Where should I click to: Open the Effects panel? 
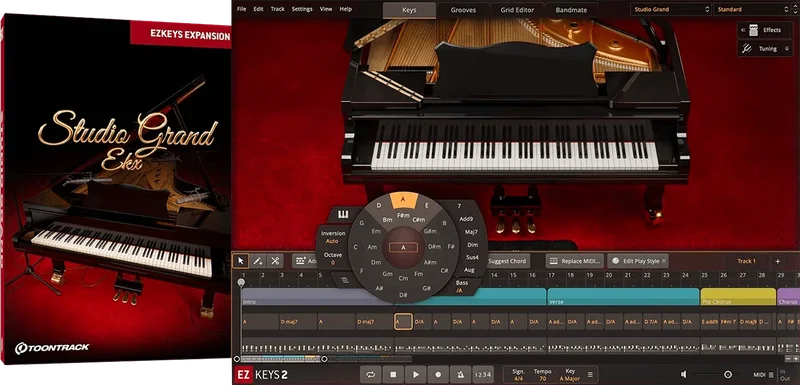click(764, 30)
